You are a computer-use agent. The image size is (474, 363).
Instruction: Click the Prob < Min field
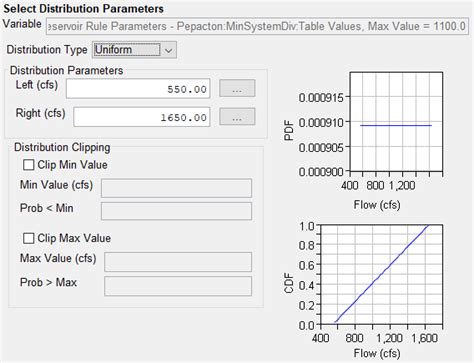click(176, 211)
